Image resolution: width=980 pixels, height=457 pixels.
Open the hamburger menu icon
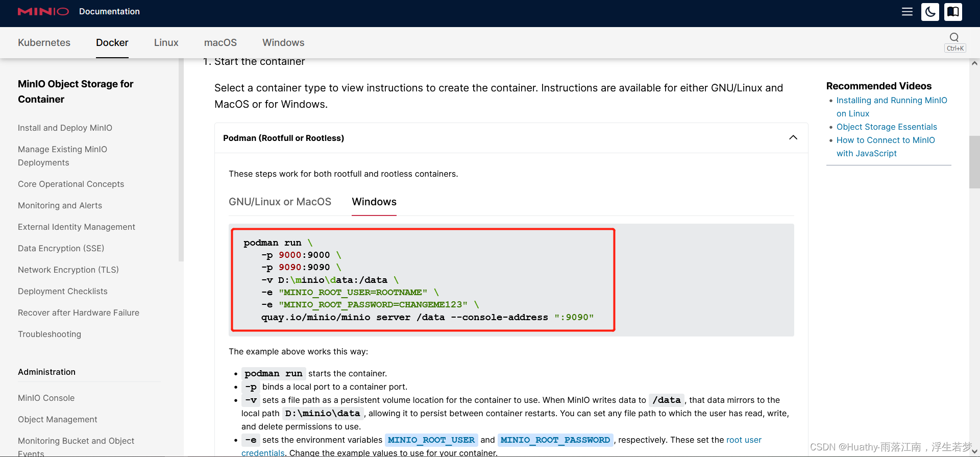tap(907, 12)
